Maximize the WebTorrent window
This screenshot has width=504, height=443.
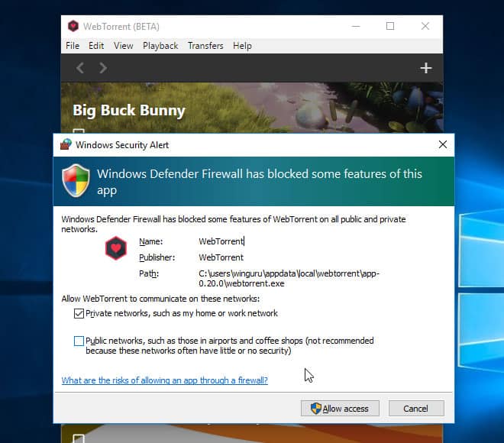390,26
